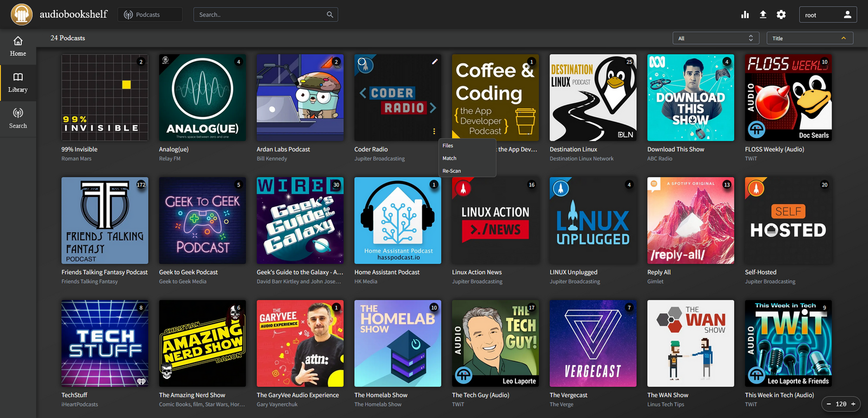Click the Jupiter Broadcasting link under Self-Hosted
The height and width of the screenshot is (418, 868).
coord(770,282)
